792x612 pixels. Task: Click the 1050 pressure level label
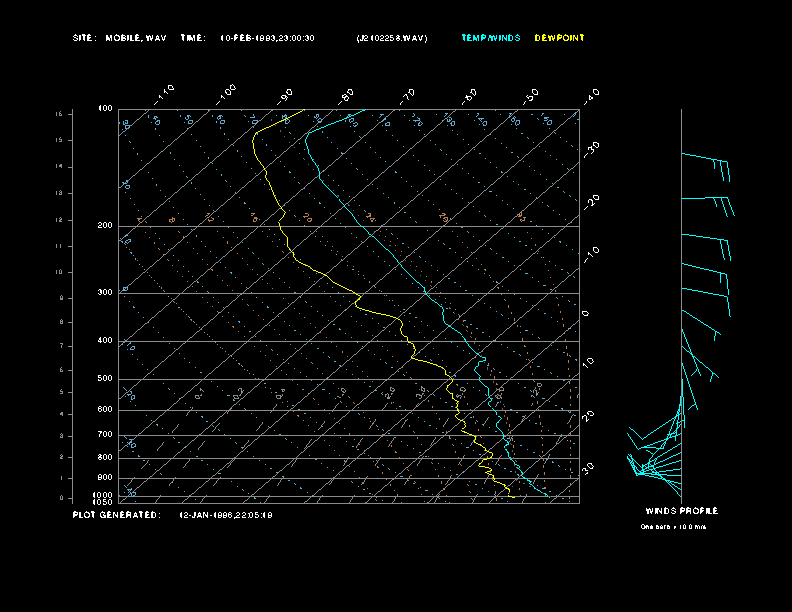[x=103, y=502]
